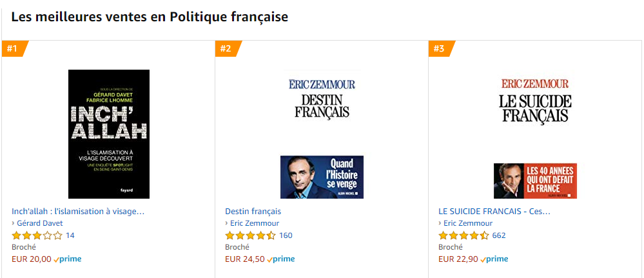The image size is (644, 278).
Task: Click the star rating for Inch'allah
Action: coord(37,235)
